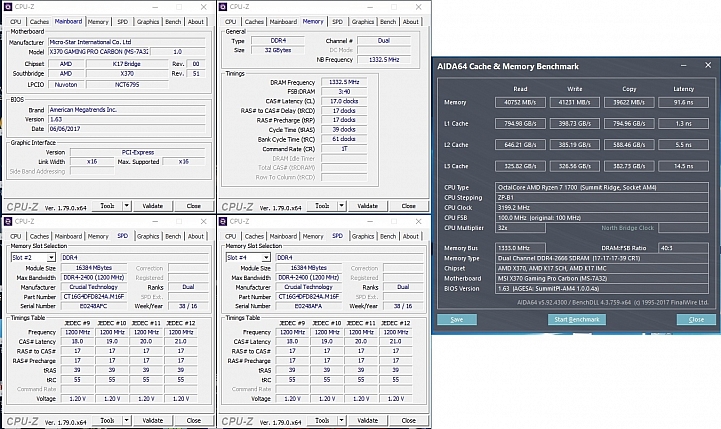The height and width of the screenshot is (429, 721).
Task: Open Bench tab in Memory CPU-Z window
Action: [388, 22]
